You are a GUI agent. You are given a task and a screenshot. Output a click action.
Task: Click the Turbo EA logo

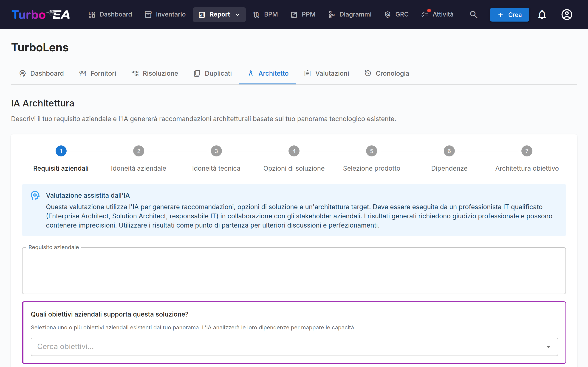pos(41,14)
